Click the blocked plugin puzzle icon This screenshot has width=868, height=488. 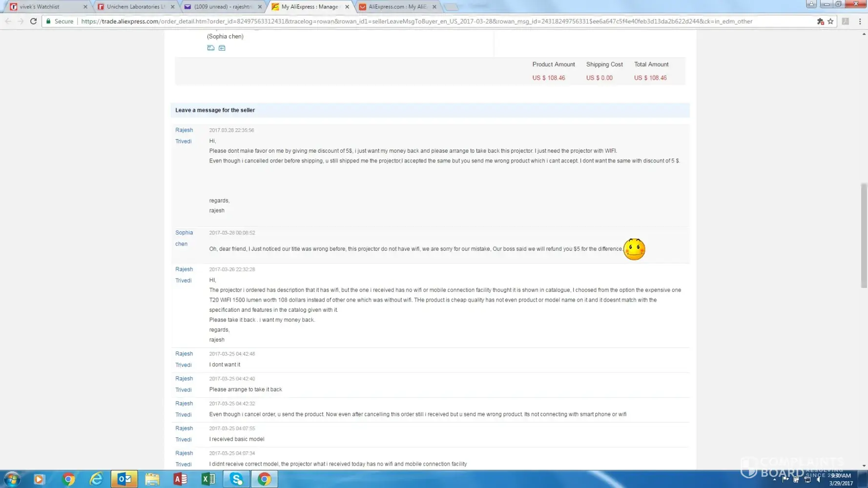click(x=820, y=21)
